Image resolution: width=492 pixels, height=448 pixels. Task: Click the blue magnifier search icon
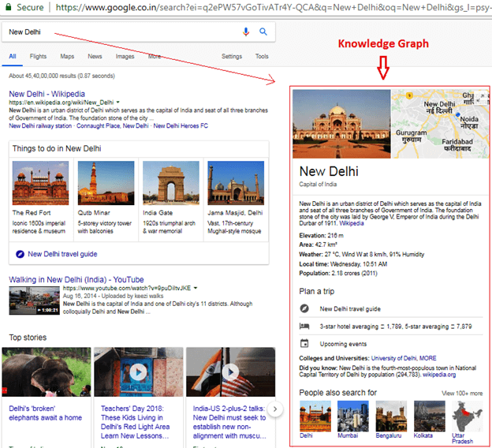coord(263,32)
